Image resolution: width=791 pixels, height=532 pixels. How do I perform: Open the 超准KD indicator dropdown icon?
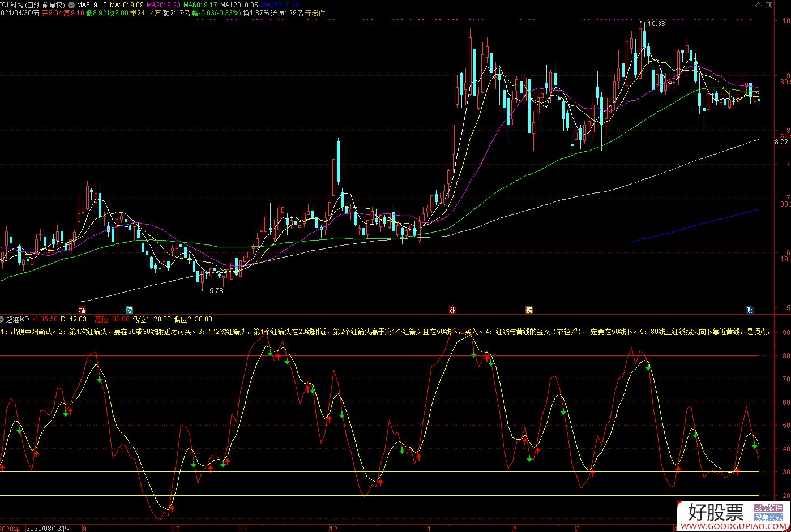pos(2,319)
